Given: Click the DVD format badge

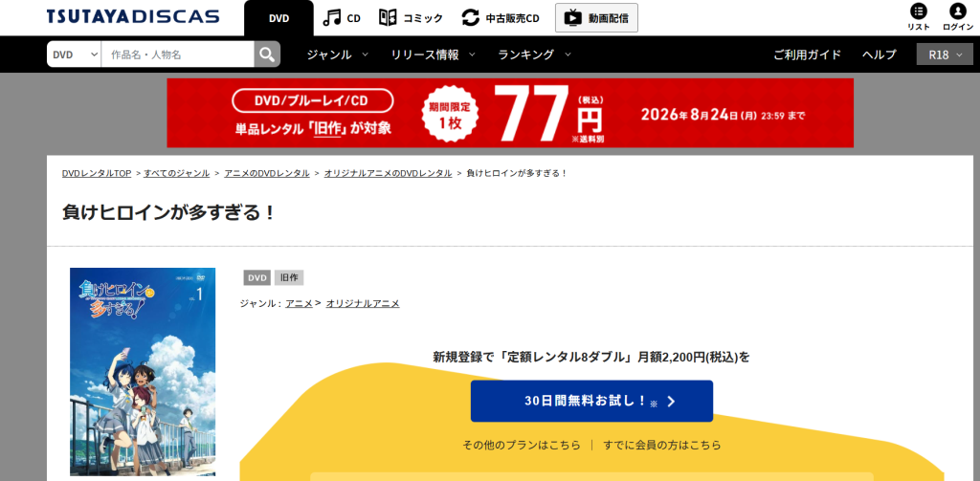Looking at the screenshot, I should click(x=256, y=278).
